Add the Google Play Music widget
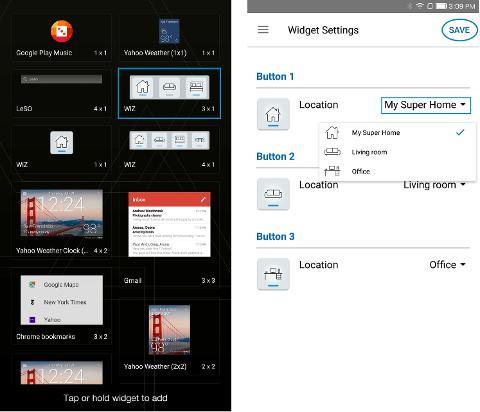Screen dimensions: 480x412 (x=61, y=37)
